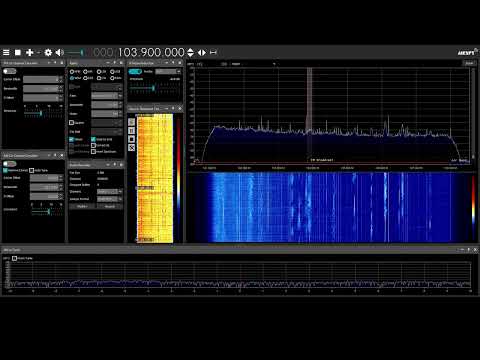Stop the radio with the square button

click(x=18, y=52)
